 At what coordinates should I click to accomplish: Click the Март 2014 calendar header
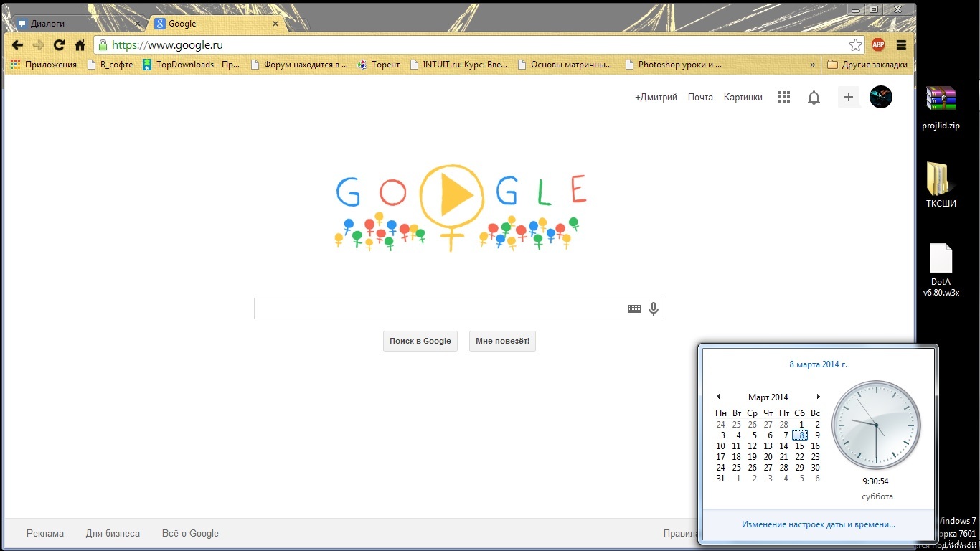(768, 397)
